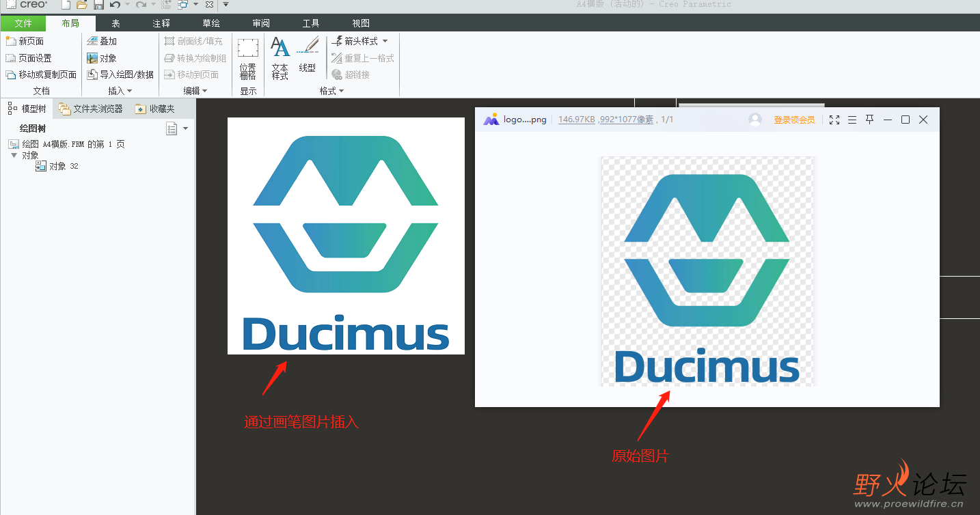
Task: Click the 叠加 overlay button
Action: [x=102, y=41]
